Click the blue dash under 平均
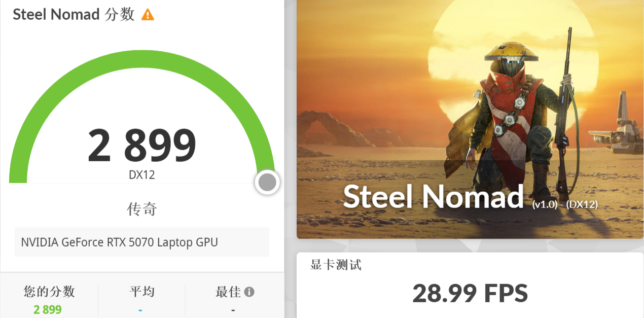 [141, 309]
